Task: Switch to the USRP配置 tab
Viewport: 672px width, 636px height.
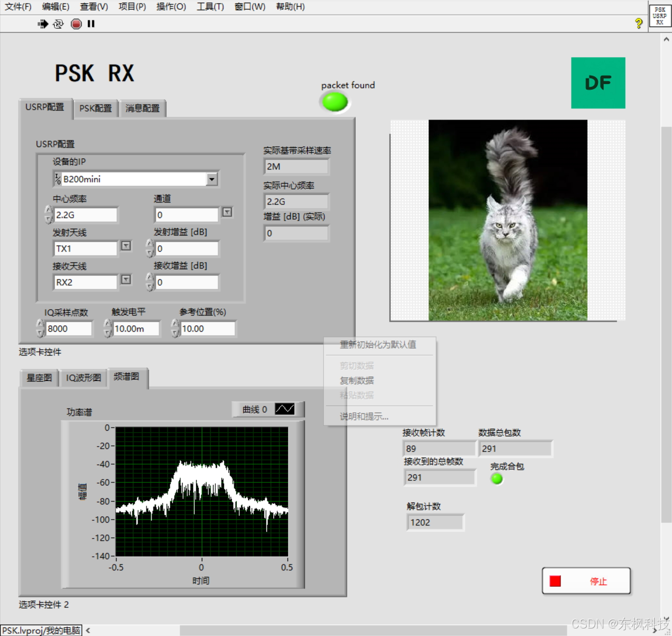Action: click(45, 108)
